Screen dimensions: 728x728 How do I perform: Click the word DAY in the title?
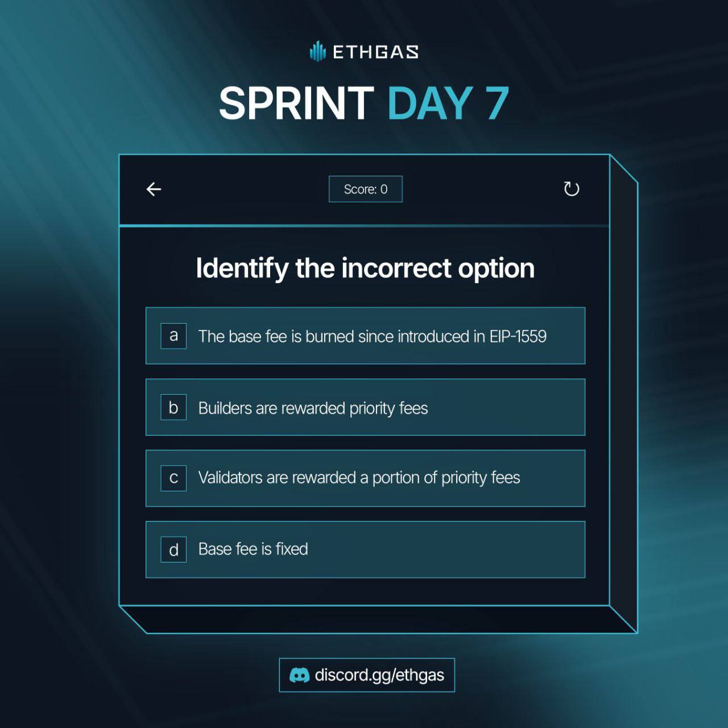(x=430, y=103)
